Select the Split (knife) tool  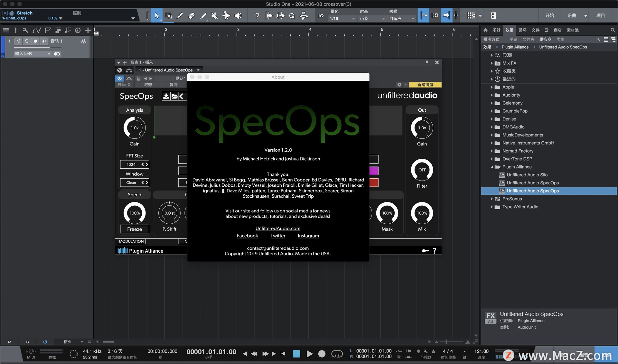[x=180, y=15]
